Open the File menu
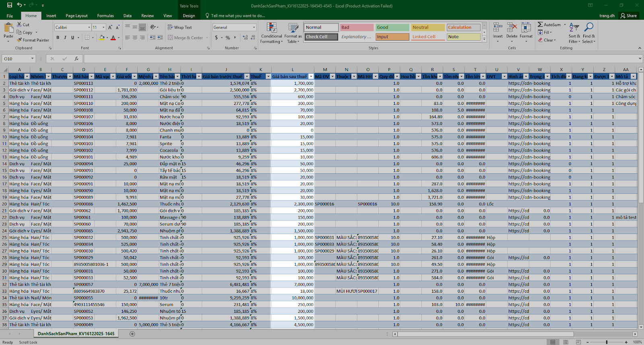This screenshot has height=345, width=644. click(x=10, y=16)
